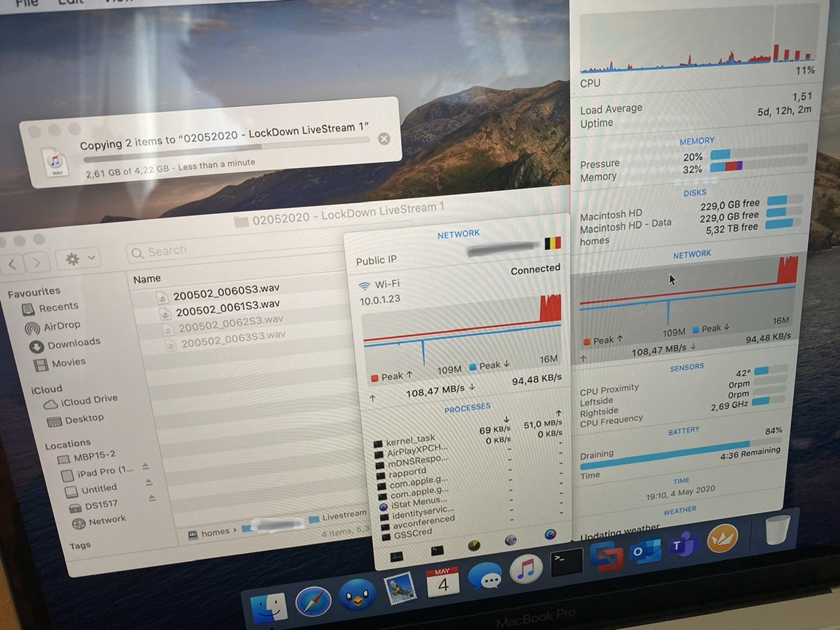
Task: Open Activity Monitor from the iStat network panel
Action: 396,556
